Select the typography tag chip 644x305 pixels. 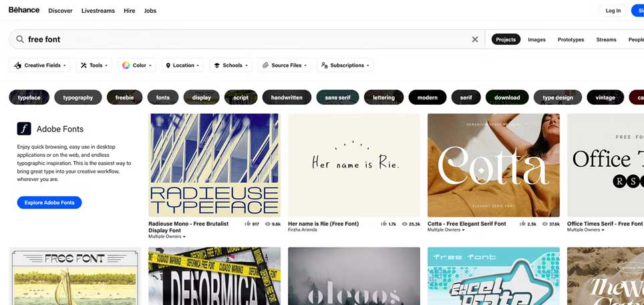pyautogui.click(x=78, y=97)
